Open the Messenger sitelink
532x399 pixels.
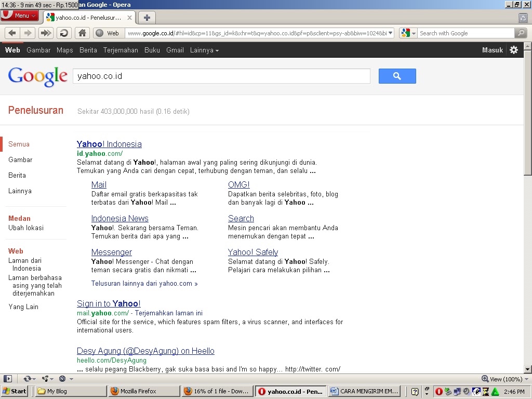click(112, 252)
